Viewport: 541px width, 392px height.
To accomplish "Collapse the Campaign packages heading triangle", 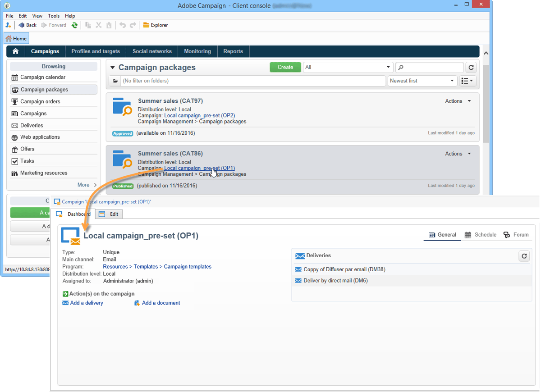I will [x=113, y=68].
